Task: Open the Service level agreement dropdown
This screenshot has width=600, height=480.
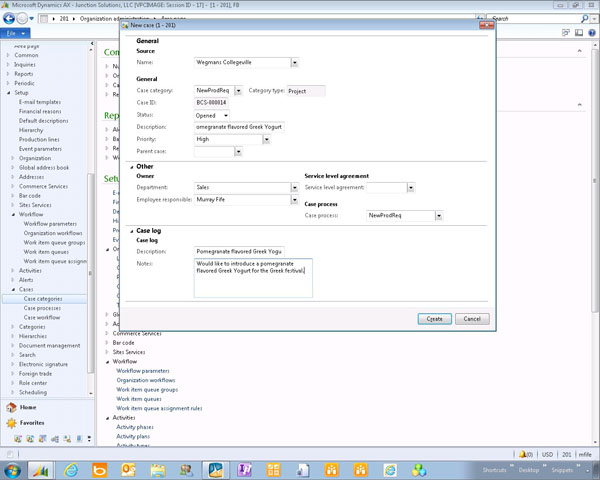Action: (x=411, y=188)
